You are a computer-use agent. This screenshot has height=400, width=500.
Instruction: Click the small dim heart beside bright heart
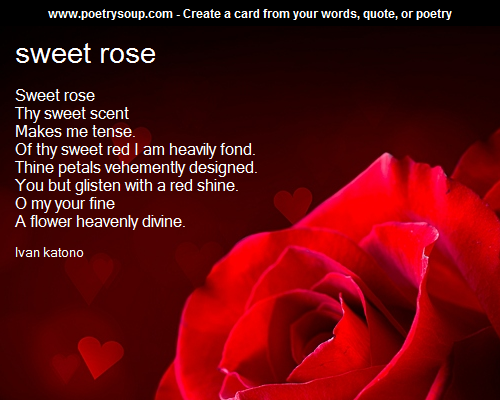coord(66,367)
